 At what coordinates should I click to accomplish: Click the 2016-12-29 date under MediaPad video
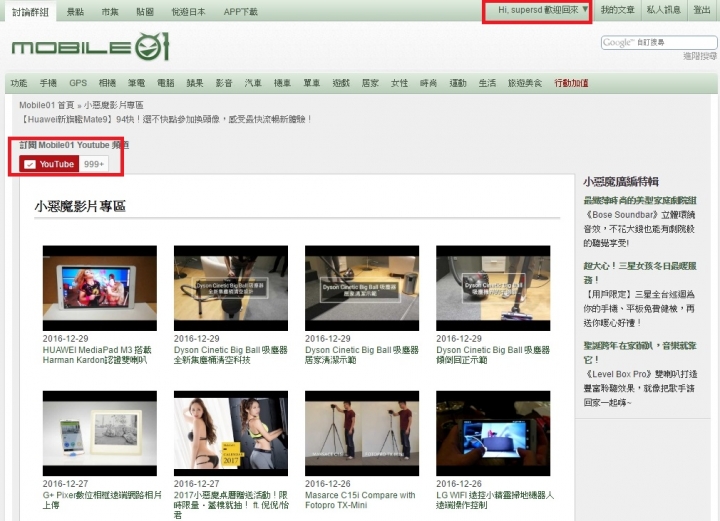tap(65, 338)
